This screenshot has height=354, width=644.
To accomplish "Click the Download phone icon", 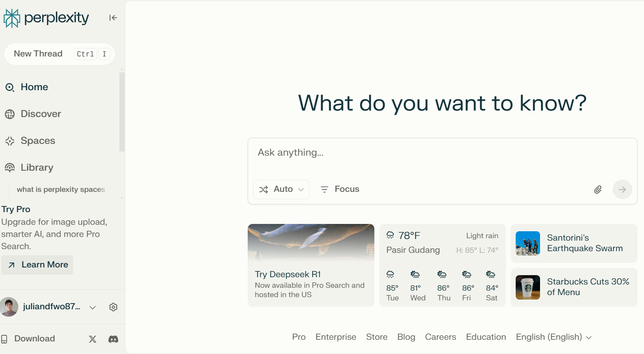I will coord(4,339).
